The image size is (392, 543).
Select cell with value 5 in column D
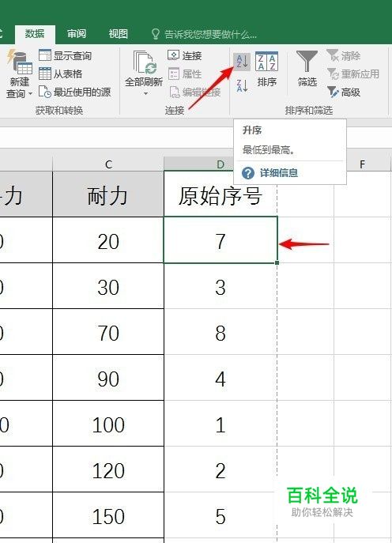pos(220,515)
